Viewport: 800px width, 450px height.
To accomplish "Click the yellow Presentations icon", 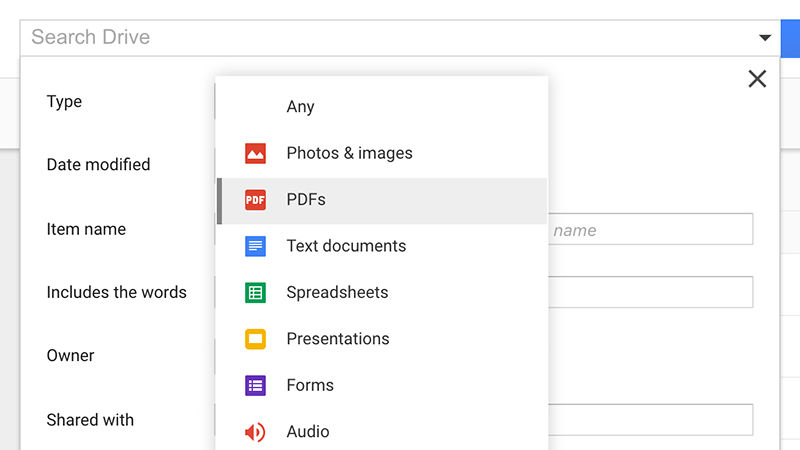I will [255, 339].
